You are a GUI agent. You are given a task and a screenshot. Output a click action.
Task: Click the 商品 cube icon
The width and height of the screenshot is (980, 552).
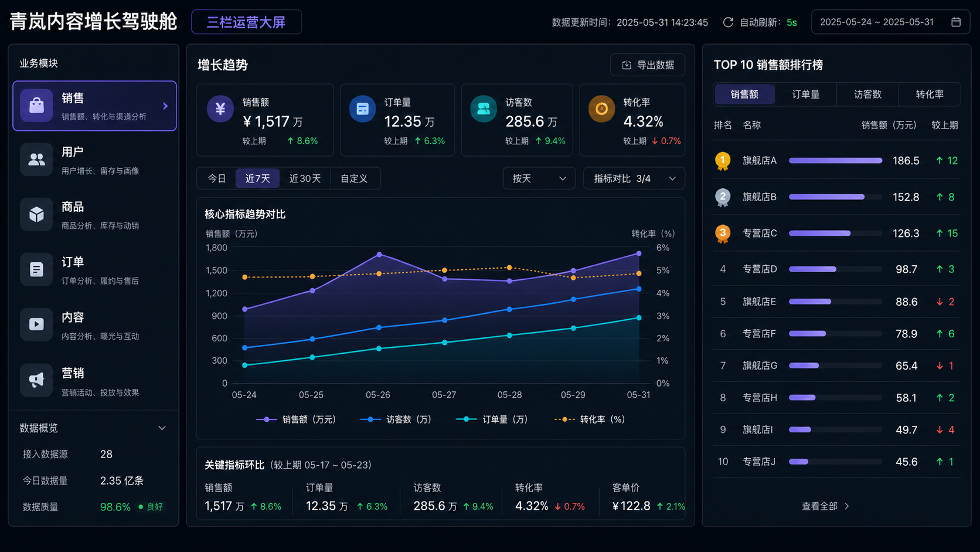point(36,214)
